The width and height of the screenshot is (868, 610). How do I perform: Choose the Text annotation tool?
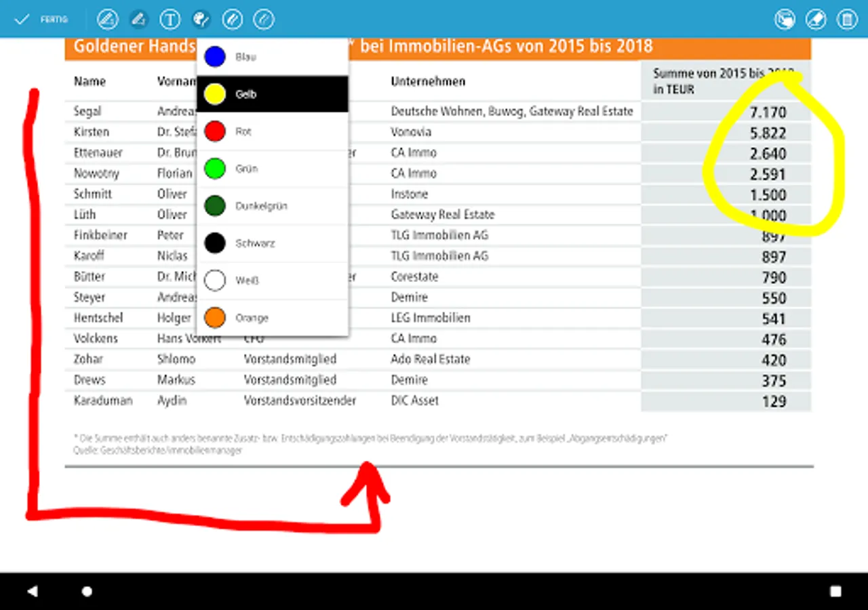tap(170, 19)
